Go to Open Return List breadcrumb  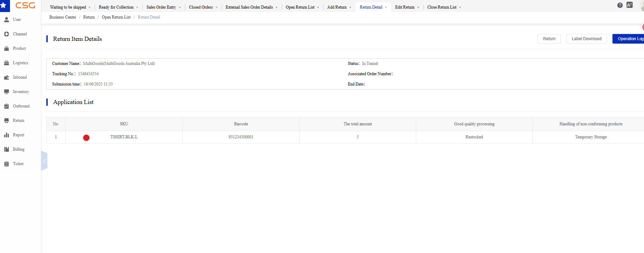(116, 17)
